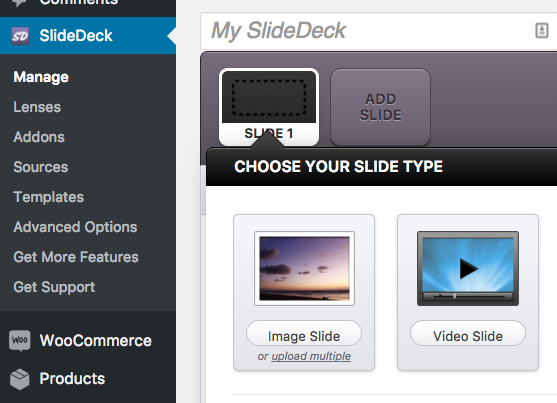Go to Lenses in SlideDeck menu
The height and width of the screenshot is (403, 557).
(x=37, y=107)
